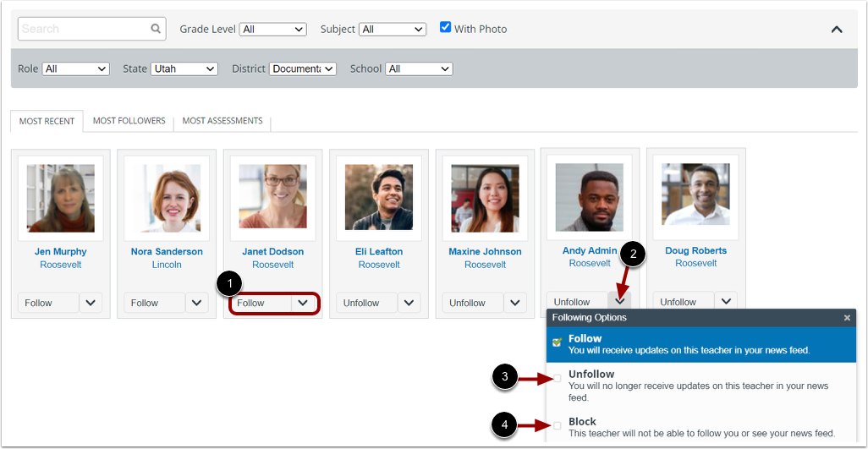Open Doug Roberts' profile photo
Viewport: 868px width, 449px height.
click(696, 194)
